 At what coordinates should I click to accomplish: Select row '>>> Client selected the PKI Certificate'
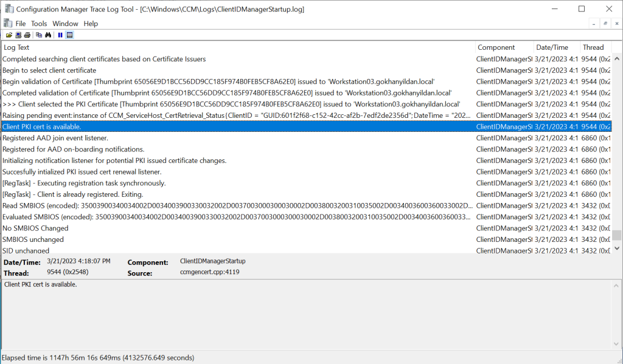tap(306, 105)
